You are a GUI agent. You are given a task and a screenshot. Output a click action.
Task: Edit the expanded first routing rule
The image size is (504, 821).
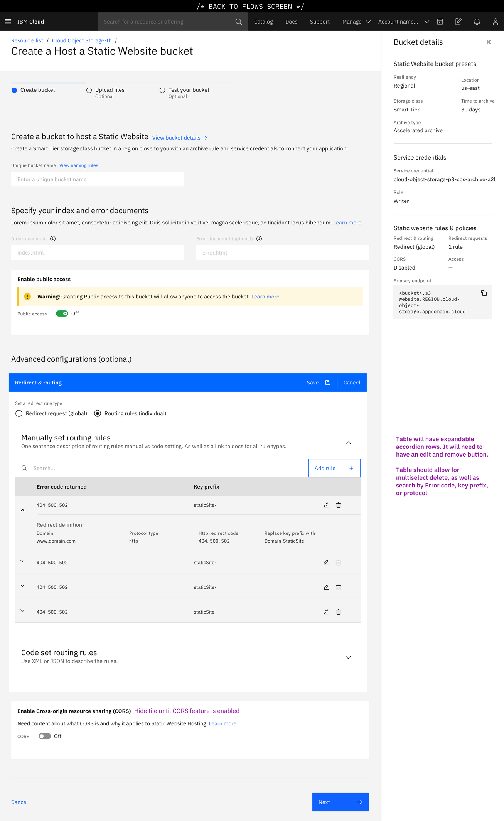pos(326,505)
